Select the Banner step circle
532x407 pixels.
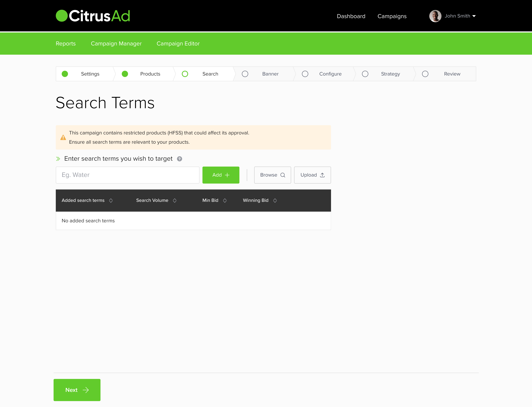(245, 74)
